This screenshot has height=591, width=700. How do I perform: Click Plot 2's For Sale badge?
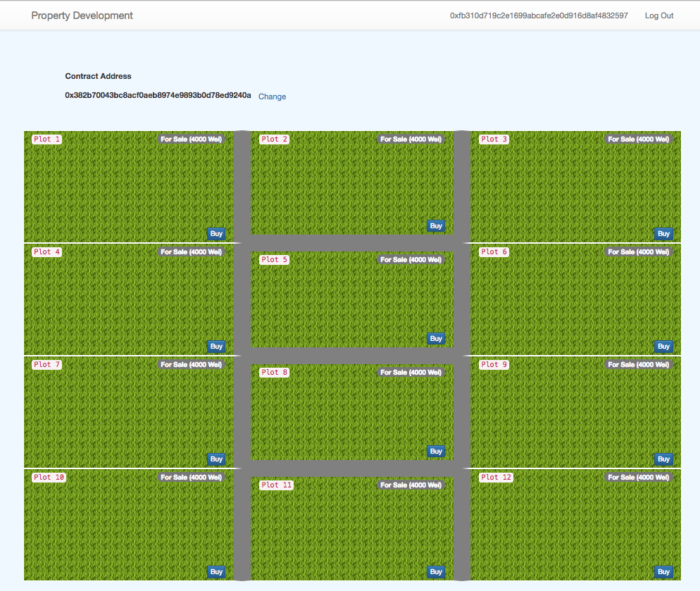pos(411,139)
